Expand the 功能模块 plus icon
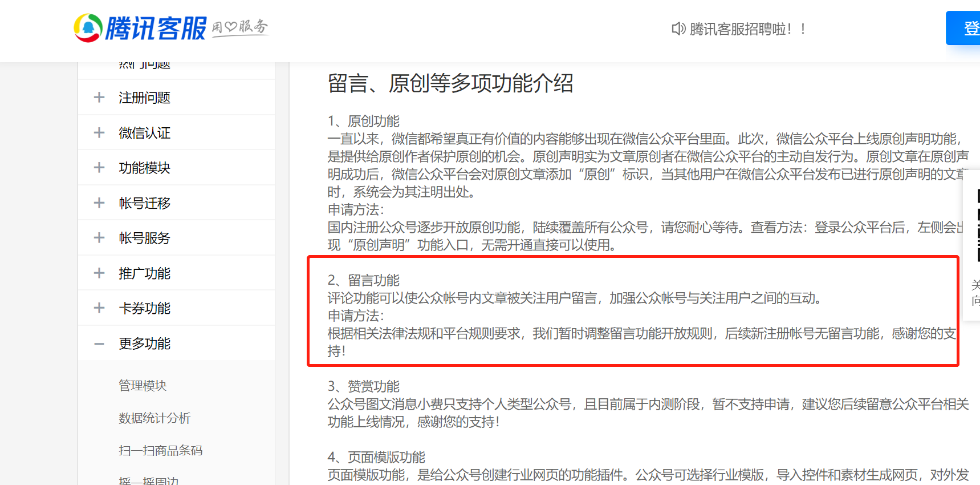The height and width of the screenshot is (485, 980). click(x=99, y=168)
